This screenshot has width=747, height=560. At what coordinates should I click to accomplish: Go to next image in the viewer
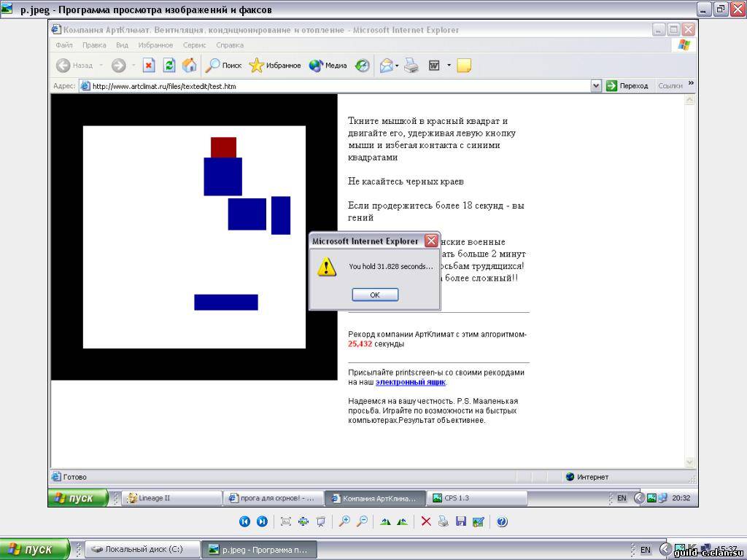click(x=262, y=521)
